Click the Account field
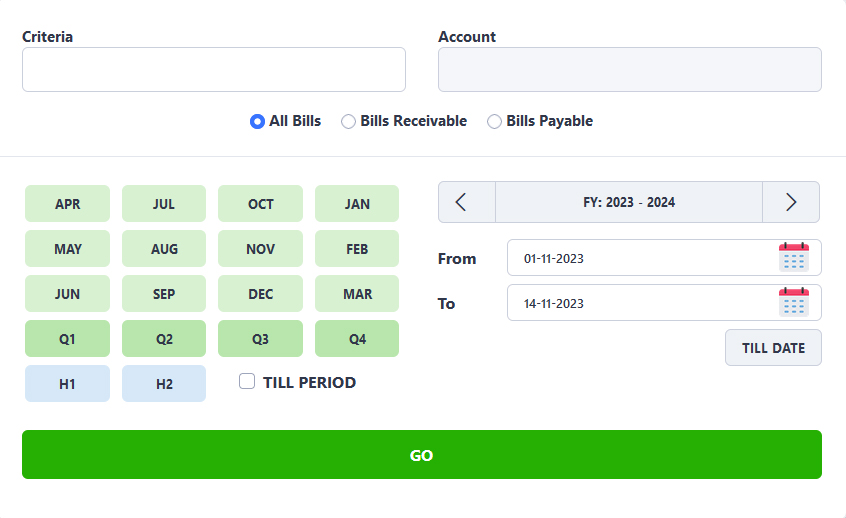 point(630,70)
